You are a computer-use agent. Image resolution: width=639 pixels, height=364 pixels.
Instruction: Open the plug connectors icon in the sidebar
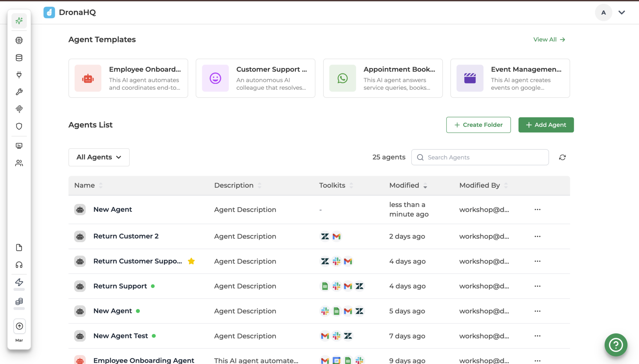click(x=19, y=75)
